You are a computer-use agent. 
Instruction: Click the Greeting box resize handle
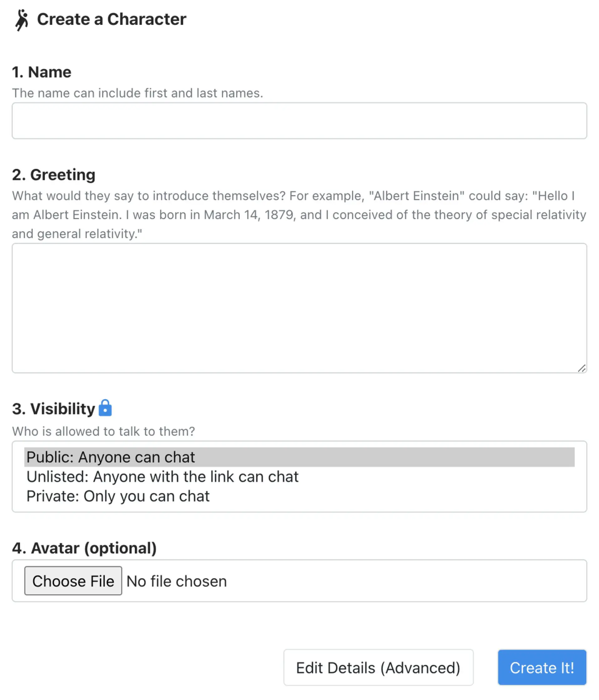(x=581, y=368)
